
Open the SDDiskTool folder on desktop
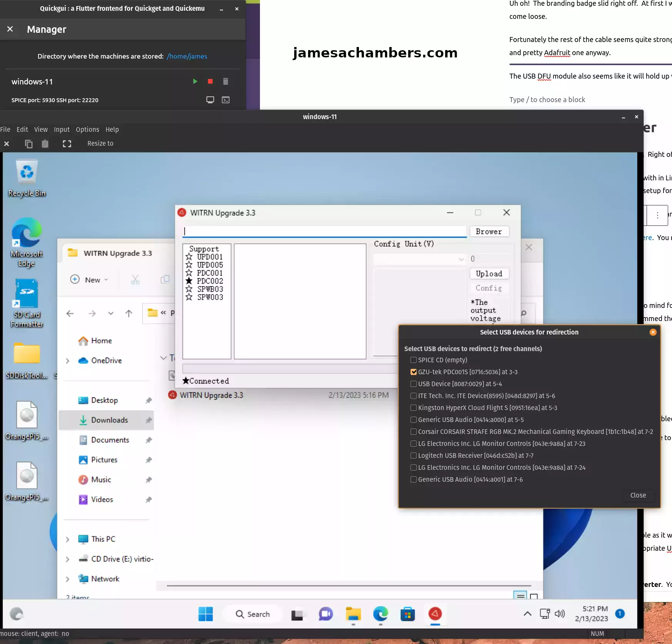(27, 361)
